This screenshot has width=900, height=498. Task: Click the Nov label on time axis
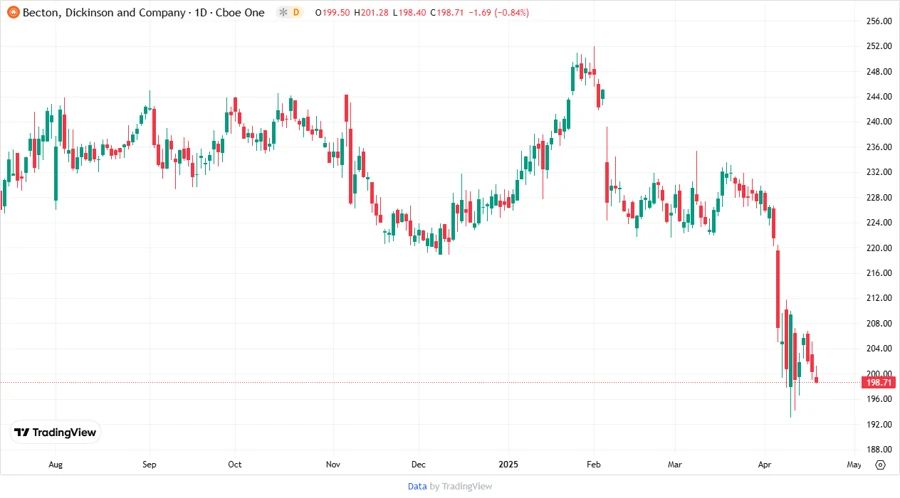tap(334, 464)
